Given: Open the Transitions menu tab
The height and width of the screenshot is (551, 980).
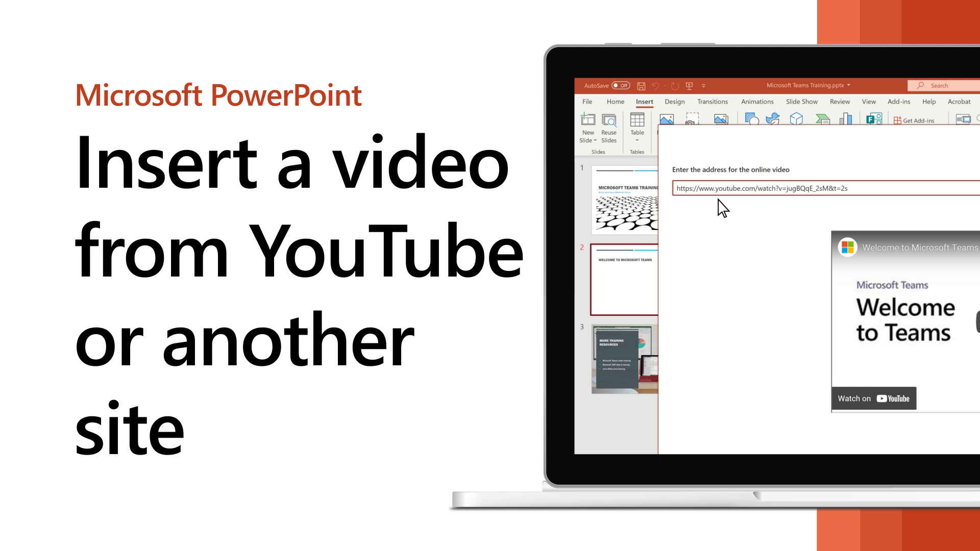Looking at the screenshot, I should coord(713,102).
